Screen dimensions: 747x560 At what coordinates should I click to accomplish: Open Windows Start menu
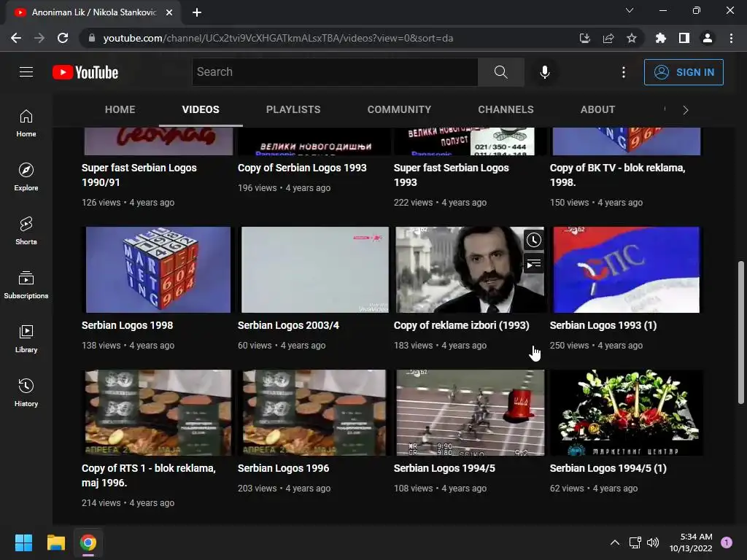(x=23, y=542)
